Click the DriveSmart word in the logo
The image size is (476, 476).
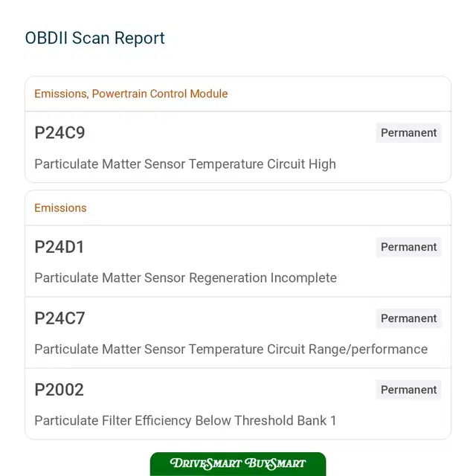click(206, 463)
